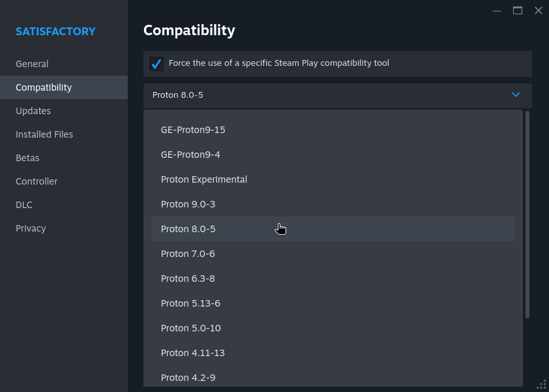Collapse the Proton 8.0-5 version dropdown

(x=338, y=95)
